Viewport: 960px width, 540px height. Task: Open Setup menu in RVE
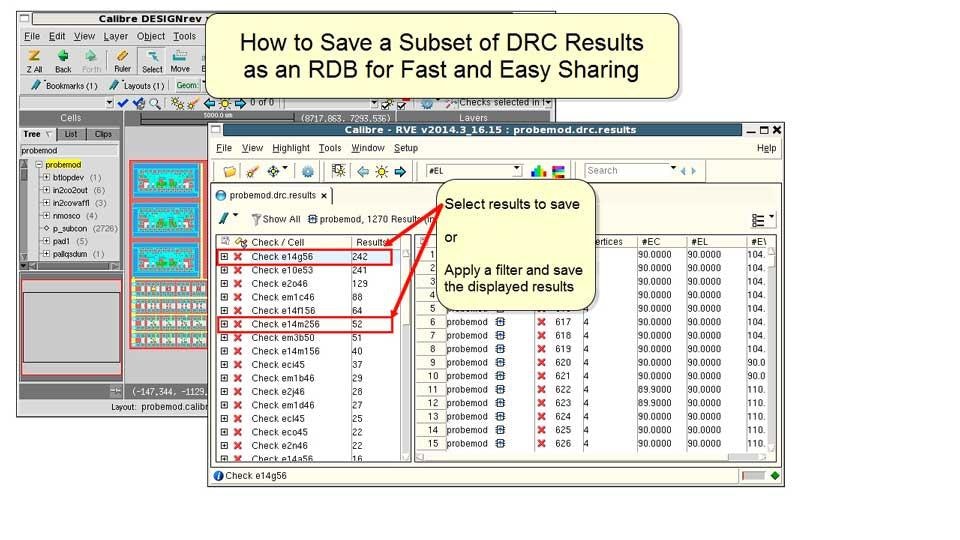(x=406, y=148)
